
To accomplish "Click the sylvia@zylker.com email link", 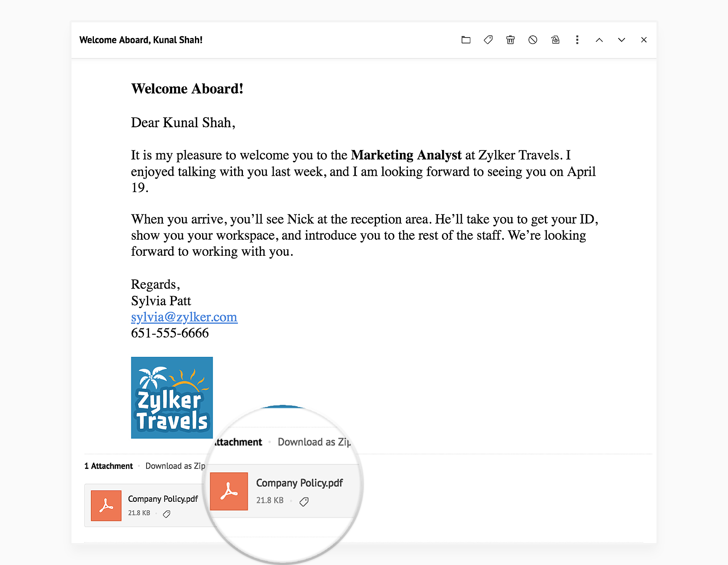I will (x=184, y=317).
